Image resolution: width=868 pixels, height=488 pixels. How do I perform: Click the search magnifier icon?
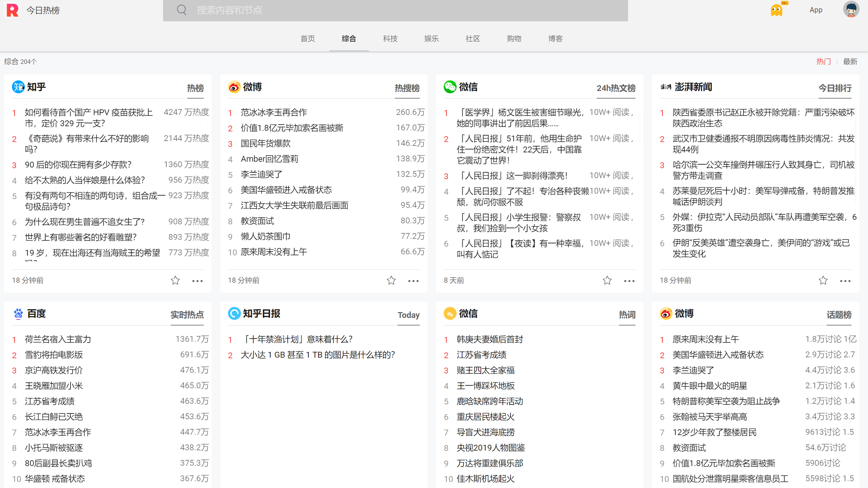pyautogui.click(x=181, y=10)
